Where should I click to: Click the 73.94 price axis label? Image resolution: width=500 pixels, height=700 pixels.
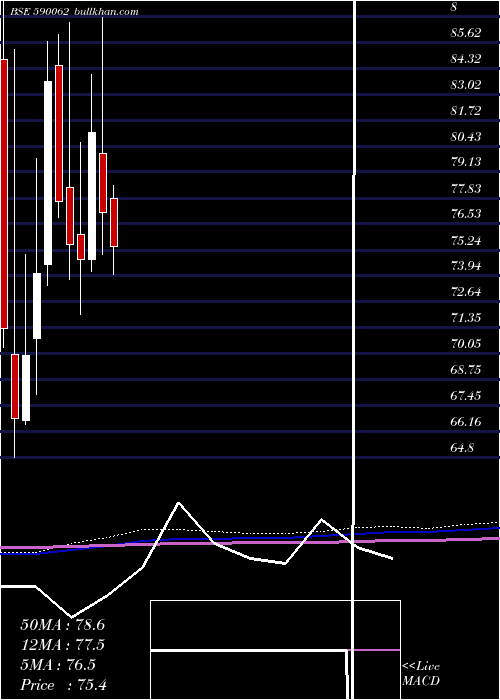tap(466, 266)
